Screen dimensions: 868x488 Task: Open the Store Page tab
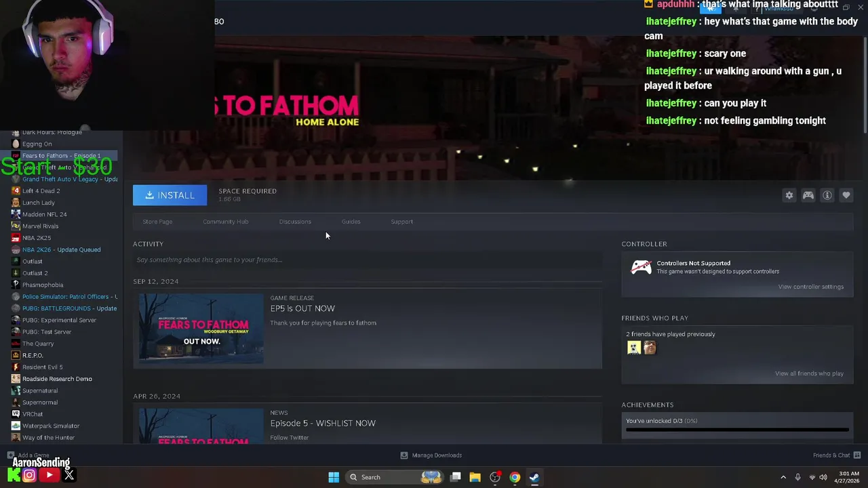pos(157,222)
